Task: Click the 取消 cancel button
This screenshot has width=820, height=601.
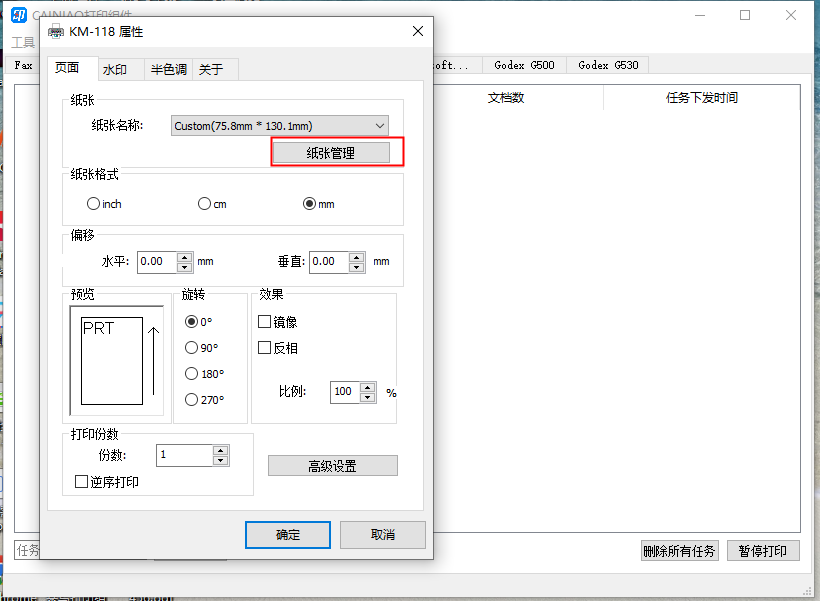Action: coord(382,535)
